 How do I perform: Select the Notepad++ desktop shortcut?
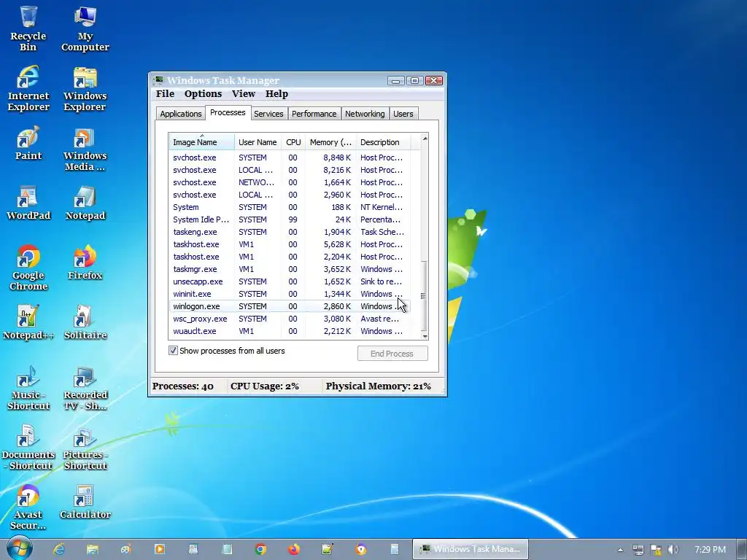coord(28,322)
